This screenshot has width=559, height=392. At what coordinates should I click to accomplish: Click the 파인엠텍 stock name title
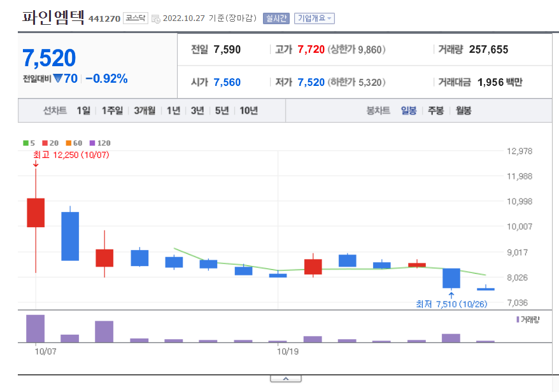pos(53,17)
